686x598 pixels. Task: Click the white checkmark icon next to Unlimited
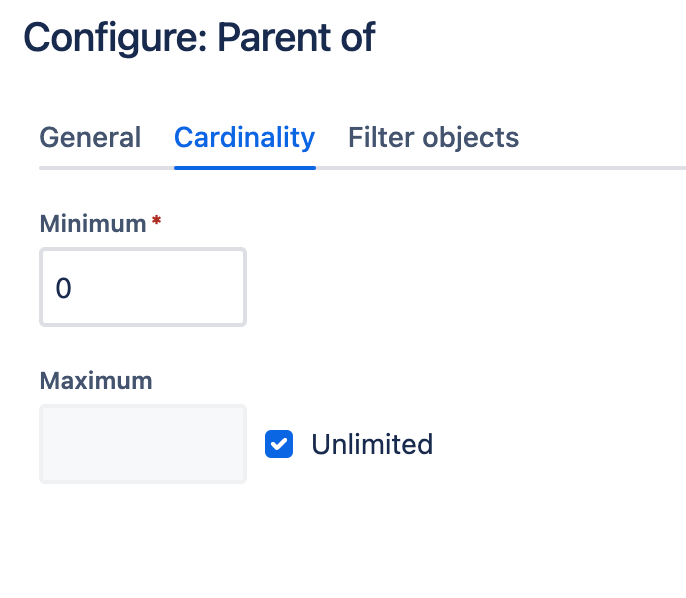click(279, 444)
